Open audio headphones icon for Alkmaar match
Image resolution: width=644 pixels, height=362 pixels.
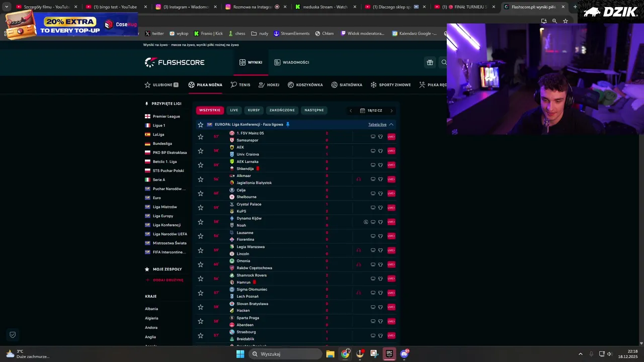click(358, 179)
